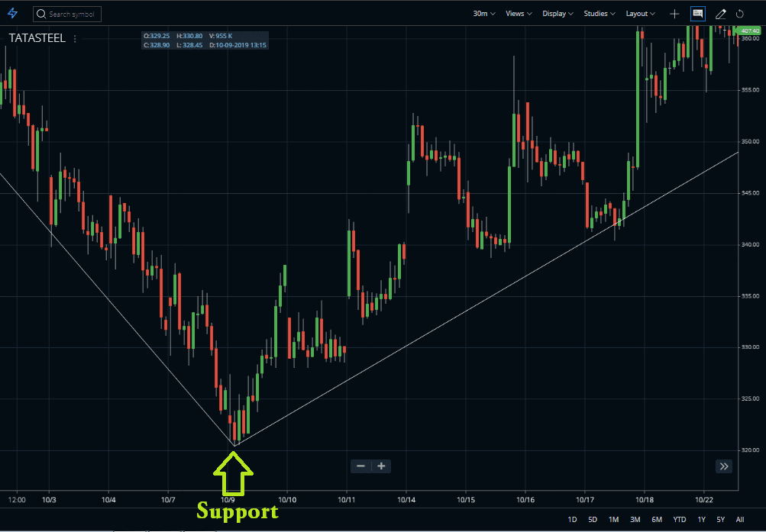Select the 3M range
Screen dimensions: 766x532
point(635,519)
